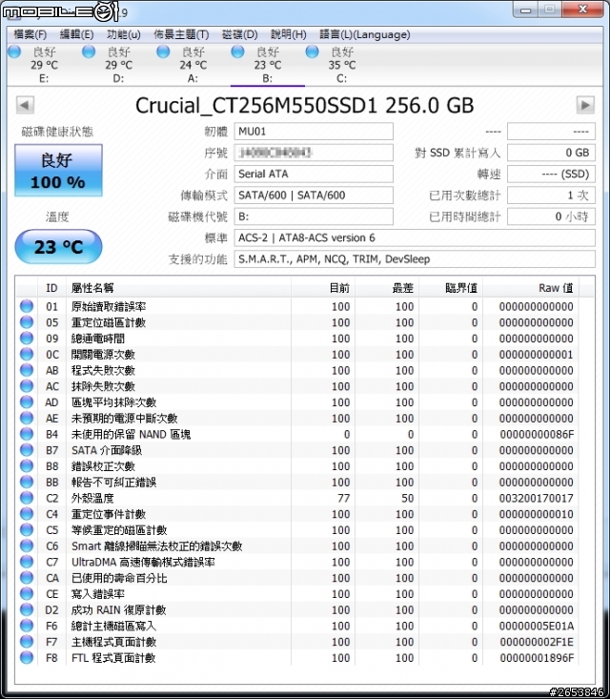Viewport: 610px width, 700px height.
Task: Click the Serial ATA interface field
Action: tap(314, 174)
